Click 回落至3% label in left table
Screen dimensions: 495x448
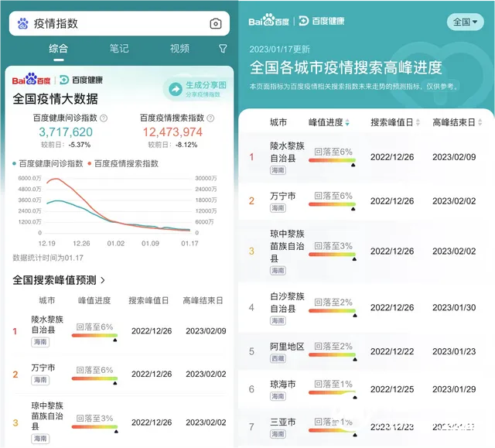click(94, 419)
